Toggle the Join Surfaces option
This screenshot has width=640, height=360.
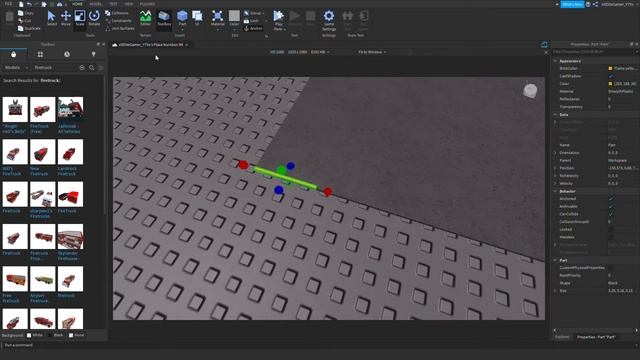pos(120,29)
